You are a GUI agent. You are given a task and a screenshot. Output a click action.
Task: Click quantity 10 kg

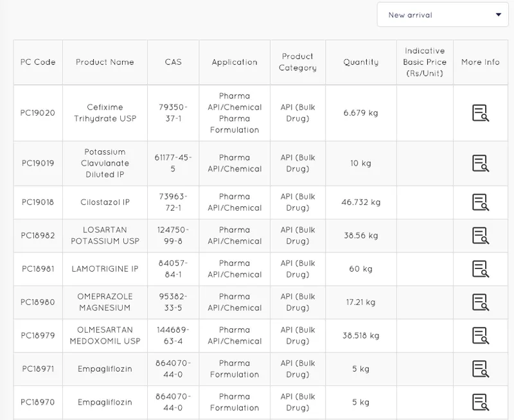pos(361,163)
